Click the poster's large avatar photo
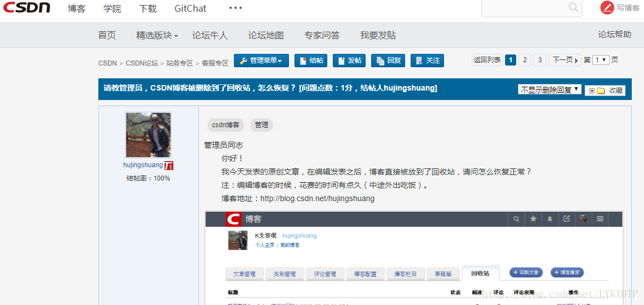644x305 pixels. pyautogui.click(x=148, y=135)
